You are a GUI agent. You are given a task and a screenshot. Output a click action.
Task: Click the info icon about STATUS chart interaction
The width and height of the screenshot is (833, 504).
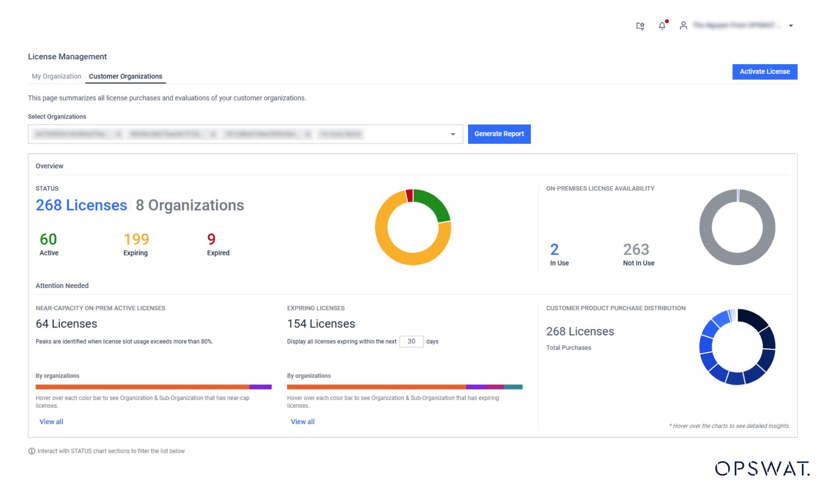tap(32, 451)
